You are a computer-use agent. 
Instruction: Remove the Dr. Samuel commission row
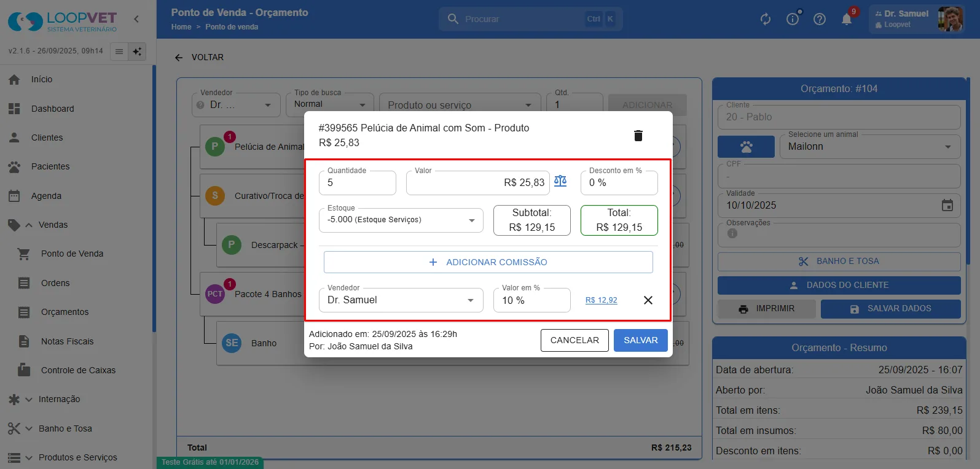(648, 300)
